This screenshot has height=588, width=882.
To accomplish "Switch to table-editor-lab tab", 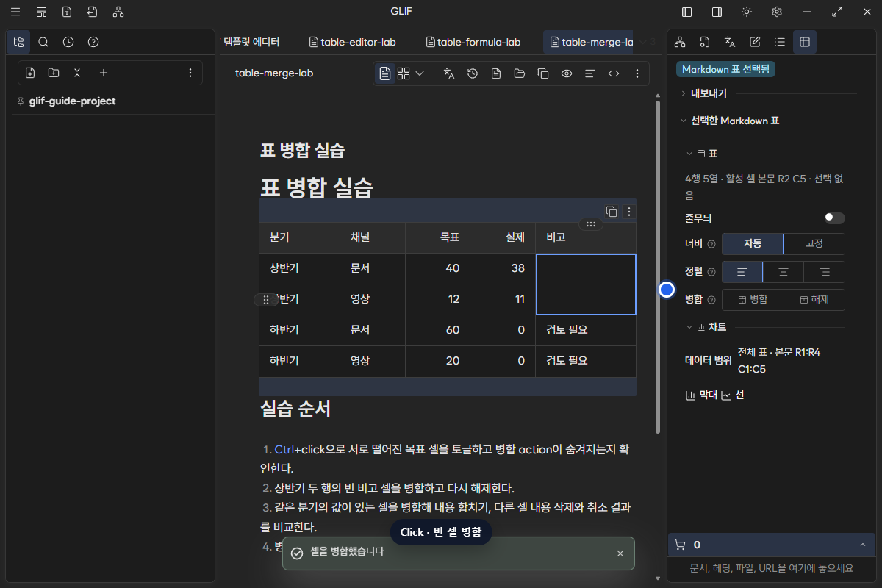I will pos(352,42).
